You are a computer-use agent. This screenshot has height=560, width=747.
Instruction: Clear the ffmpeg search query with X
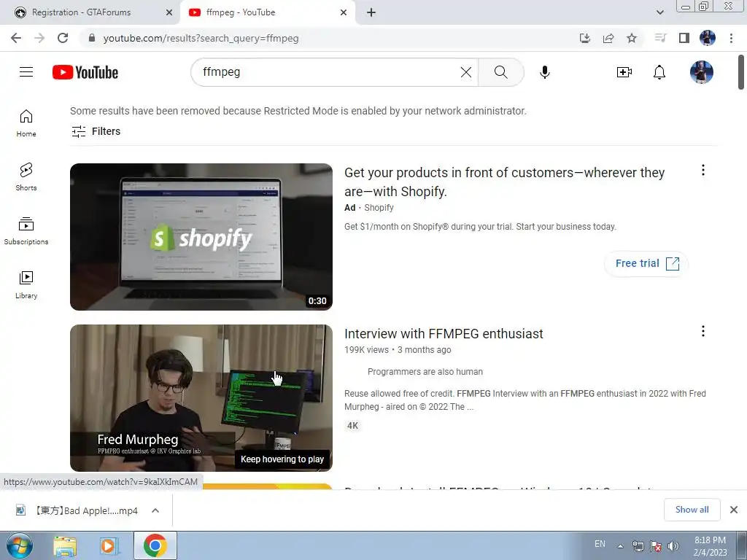pos(466,72)
